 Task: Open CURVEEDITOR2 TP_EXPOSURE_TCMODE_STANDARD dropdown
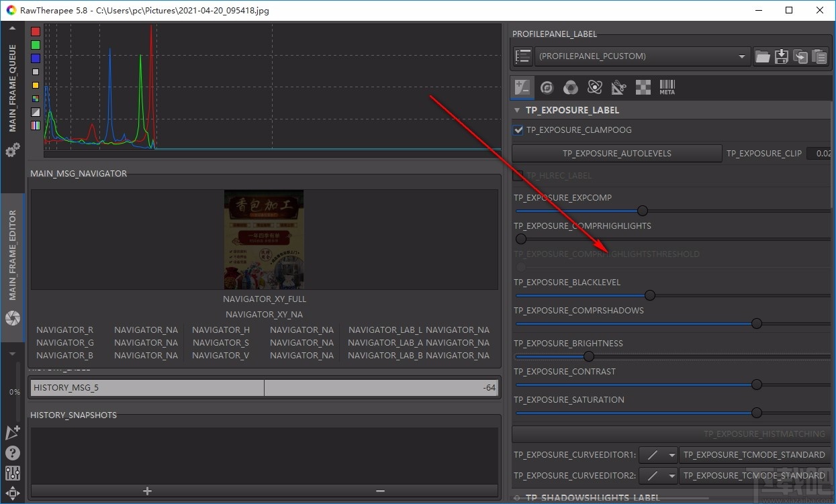click(755, 475)
